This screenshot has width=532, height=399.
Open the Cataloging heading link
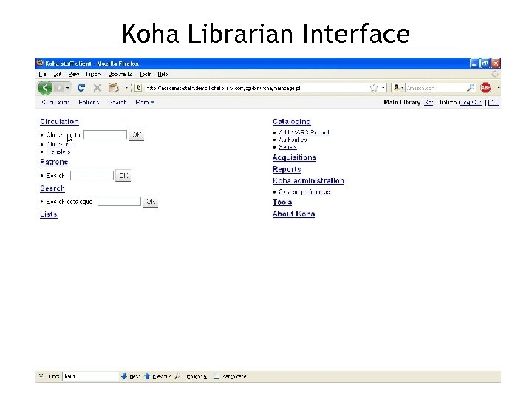[x=291, y=121]
